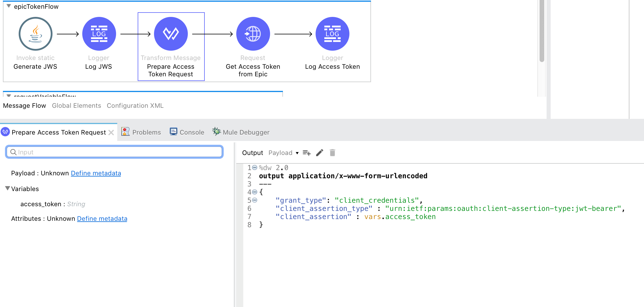
Task: Select the Generate JWS Java invoke static node
Action: tap(36, 34)
